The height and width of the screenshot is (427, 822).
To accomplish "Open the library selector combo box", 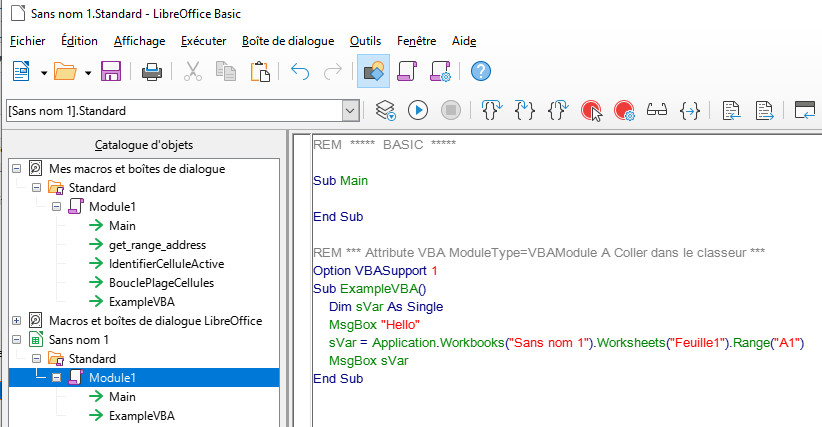I will coord(182,111).
